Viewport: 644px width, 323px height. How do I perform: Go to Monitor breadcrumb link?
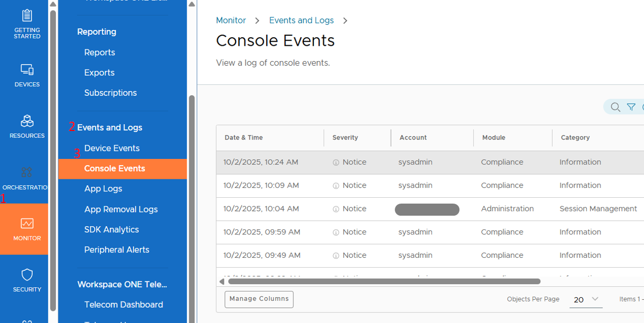(231, 21)
